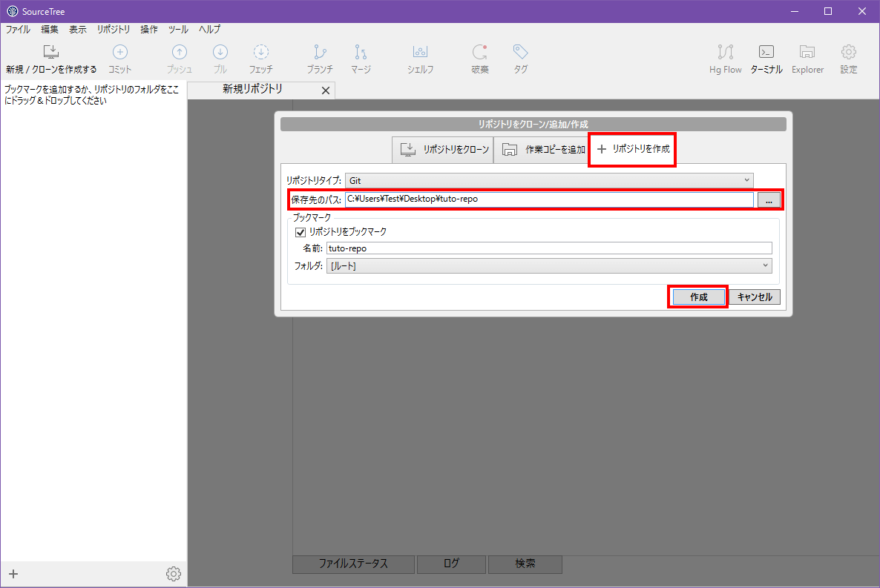Minimize the SourceTree window
The height and width of the screenshot is (588, 880).
(x=794, y=11)
